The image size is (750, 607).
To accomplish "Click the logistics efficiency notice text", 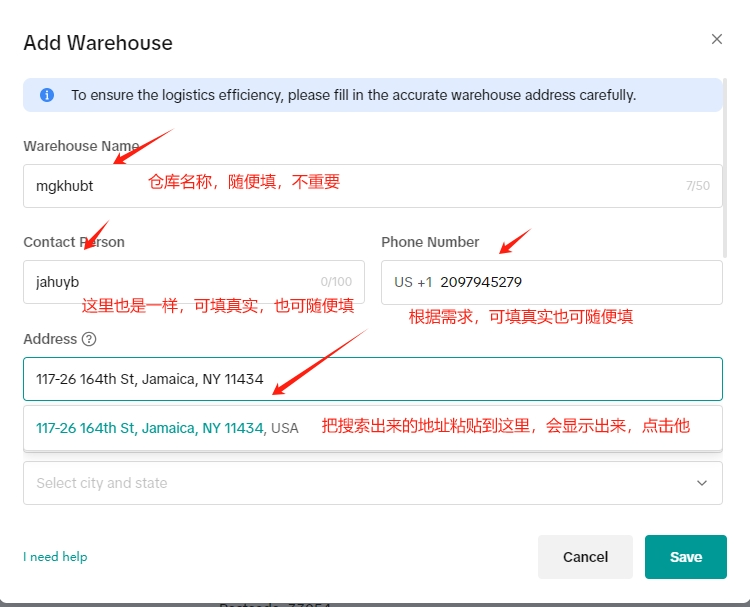I will point(353,95).
